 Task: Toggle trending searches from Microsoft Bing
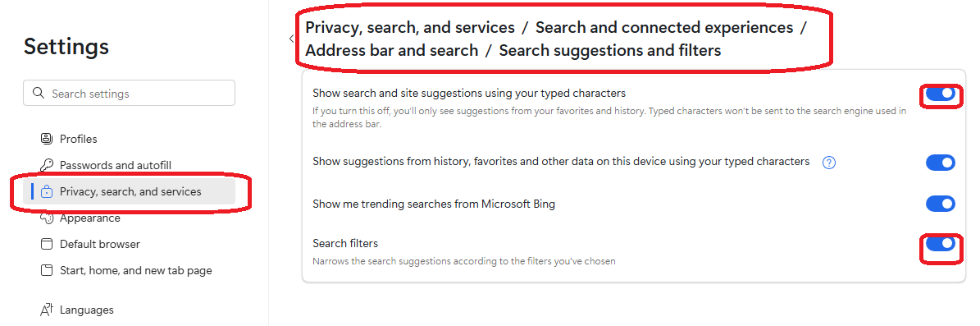click(940, 204)
